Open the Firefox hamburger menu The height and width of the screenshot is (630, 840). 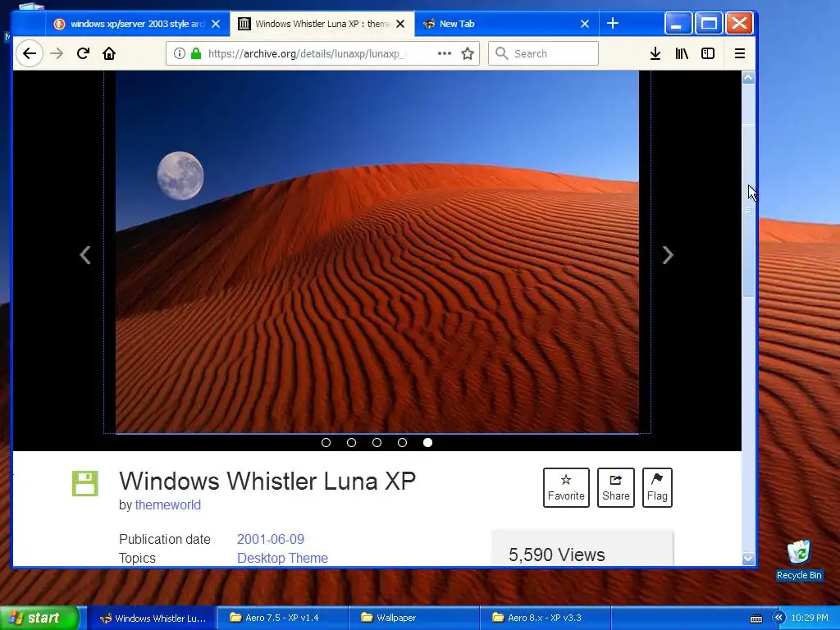tap(740, 53)
